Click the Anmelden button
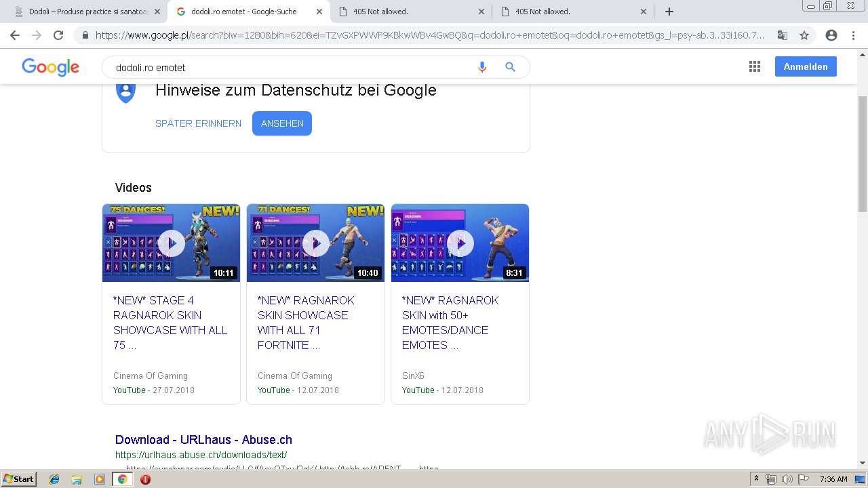 coord(806,66)
